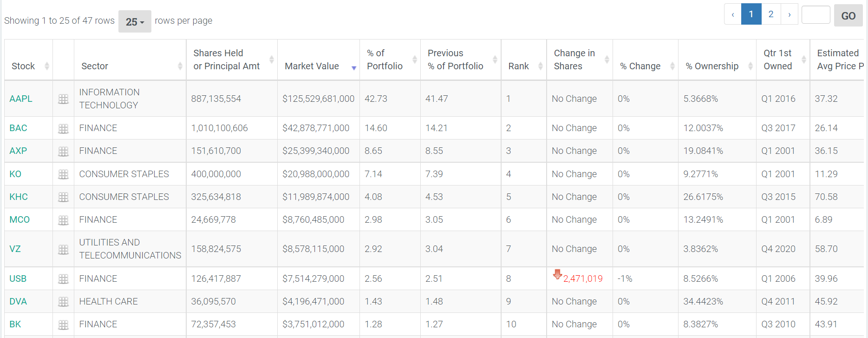Viewport: 868px width, 338px height.
Task: Click the previous page arrow
Action: [733, 14]
